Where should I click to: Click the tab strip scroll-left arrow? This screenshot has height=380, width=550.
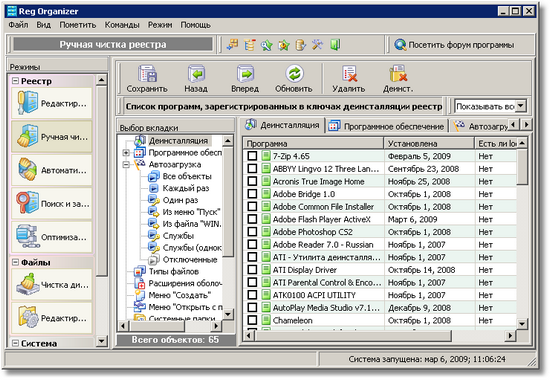pyautogui.click(x=514, y=124)
